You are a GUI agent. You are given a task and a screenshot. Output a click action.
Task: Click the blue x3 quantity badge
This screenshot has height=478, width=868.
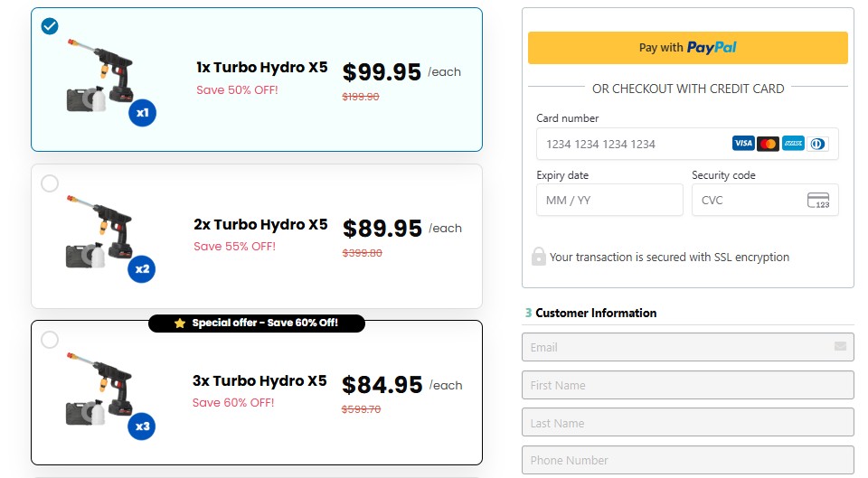(x=142, y=426)
